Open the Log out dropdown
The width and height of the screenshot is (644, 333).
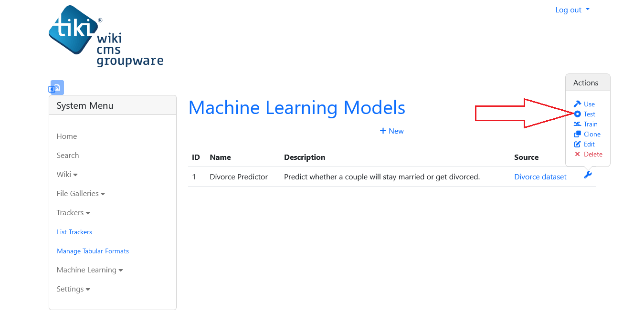[572, 10]
